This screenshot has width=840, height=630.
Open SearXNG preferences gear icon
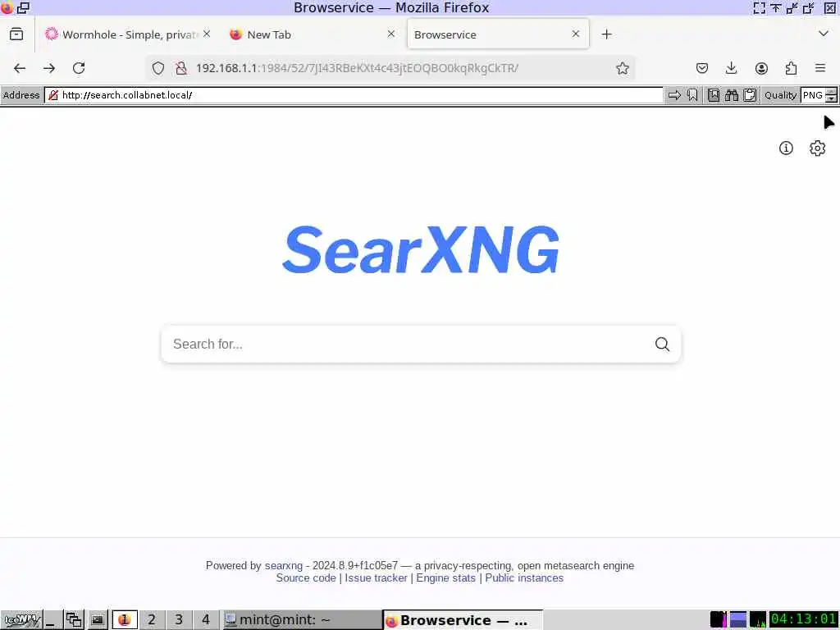[817, 148]
